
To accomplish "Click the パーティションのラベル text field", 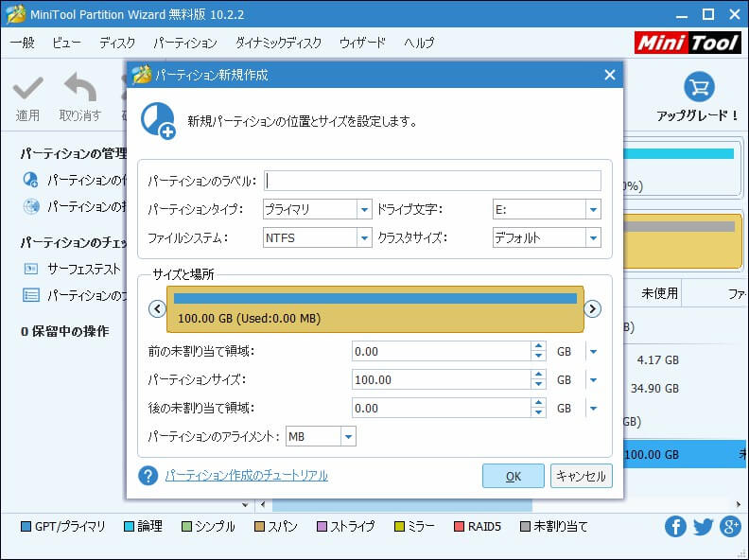I will coord(432,181).
